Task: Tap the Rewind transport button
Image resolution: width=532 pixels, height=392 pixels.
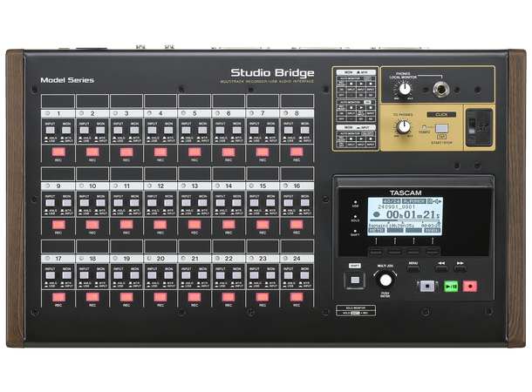Action: [441, 268]
